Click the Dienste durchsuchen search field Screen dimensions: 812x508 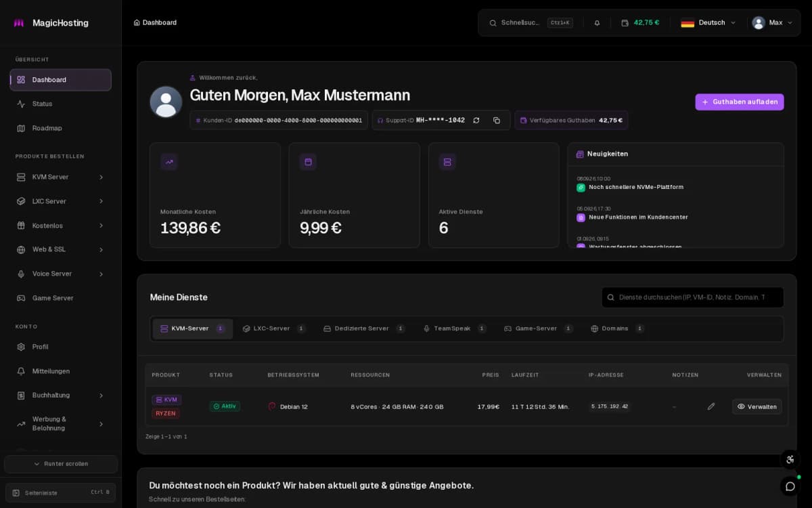(x=693, y=297)
